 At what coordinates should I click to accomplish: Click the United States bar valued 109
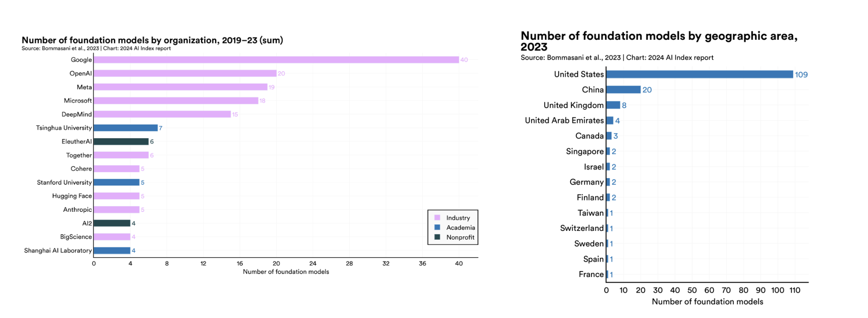pyautogui.click(x=700, y=74)
